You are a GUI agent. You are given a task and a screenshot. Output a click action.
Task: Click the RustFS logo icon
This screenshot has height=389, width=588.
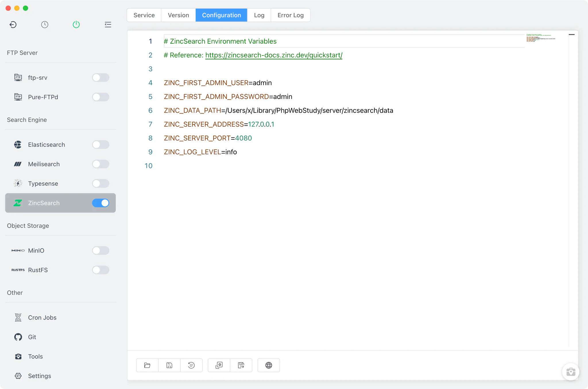tap(18, 270)
